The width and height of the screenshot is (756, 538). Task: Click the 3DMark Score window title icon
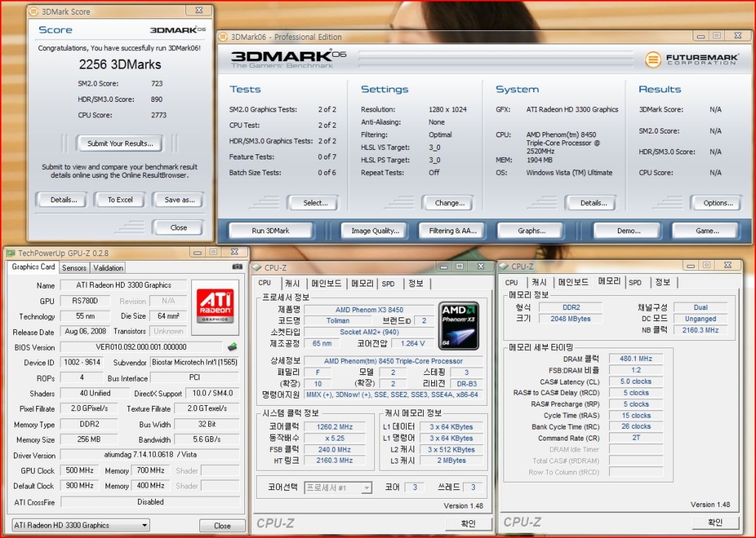34,11
